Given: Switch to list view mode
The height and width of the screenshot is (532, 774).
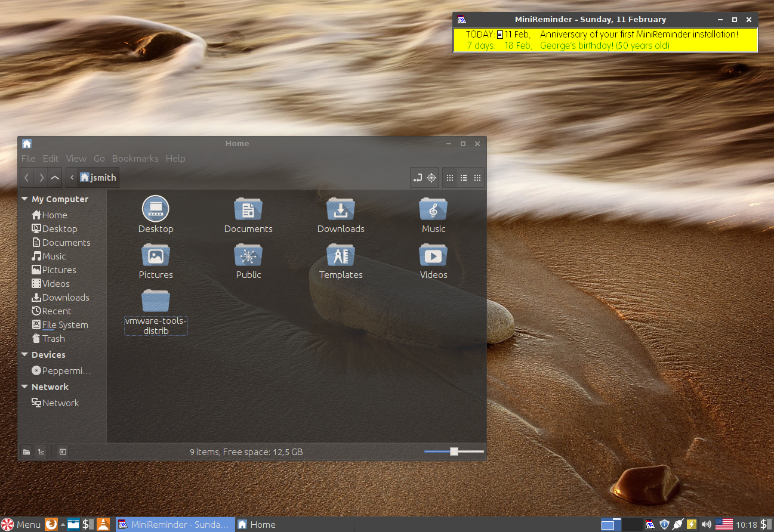Looking at the screenshot, I should tap(463, 178).
